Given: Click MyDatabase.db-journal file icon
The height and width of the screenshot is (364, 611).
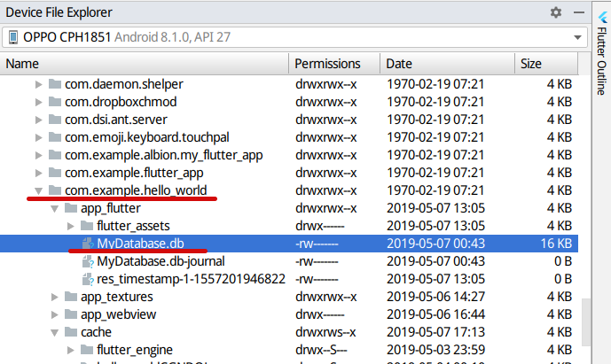Looking at the screenshot, I should click(88, 261).
